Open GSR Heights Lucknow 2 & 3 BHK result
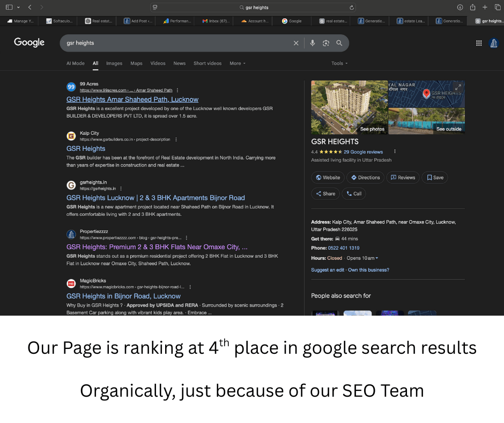Viewport: 504px width, 423px height. pyautogui.click(x=155, y=198)
